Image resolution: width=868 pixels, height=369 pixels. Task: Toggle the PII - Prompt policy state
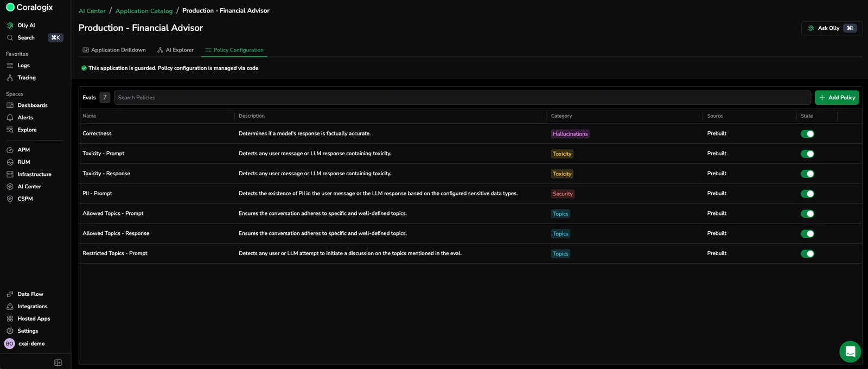[807, 194]
